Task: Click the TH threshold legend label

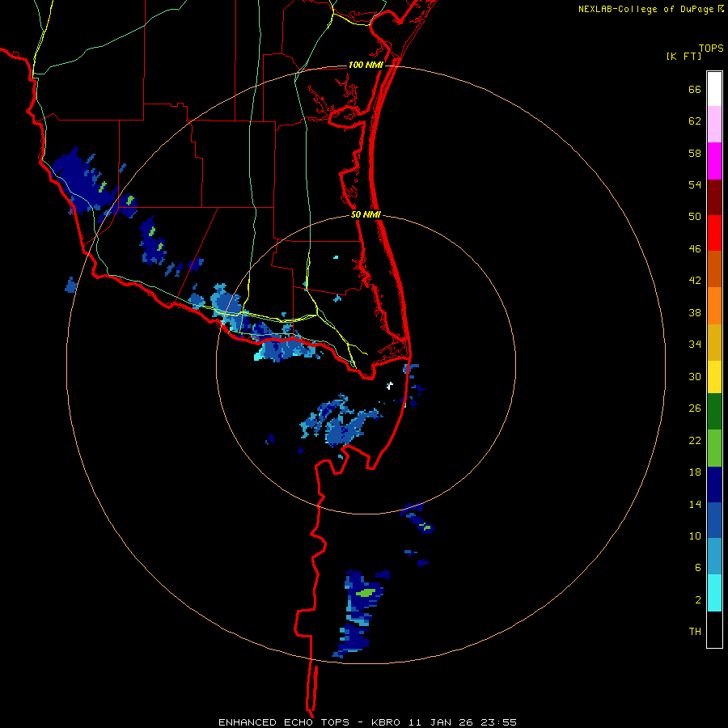Action: [x=695, y=632]
